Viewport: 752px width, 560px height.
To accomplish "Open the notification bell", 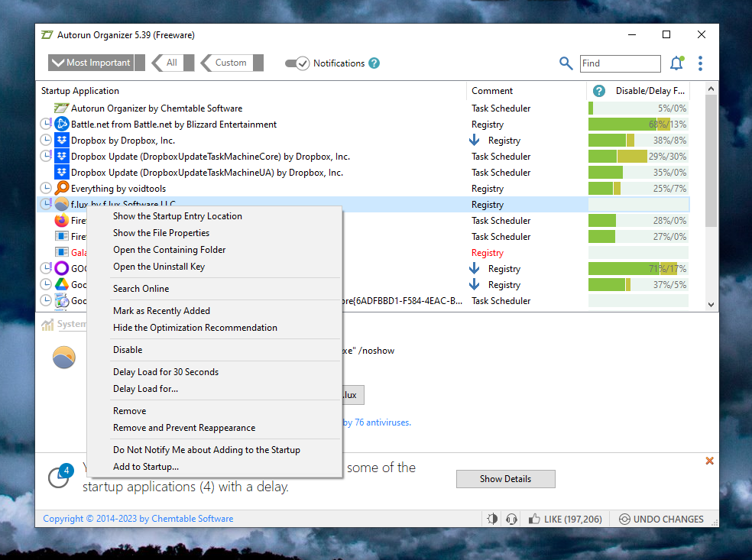I will coord(676,63).
